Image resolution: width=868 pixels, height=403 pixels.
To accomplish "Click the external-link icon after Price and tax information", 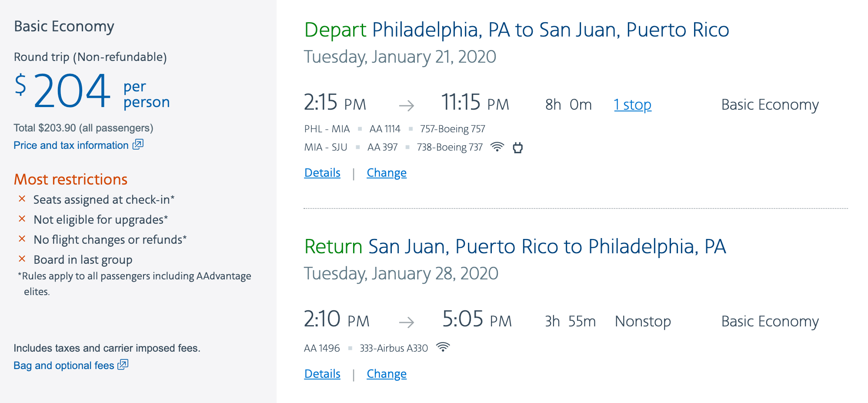I will (138, 144).
